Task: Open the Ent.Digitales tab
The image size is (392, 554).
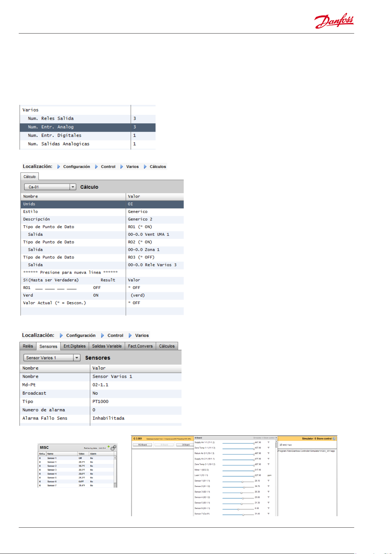Action: tap(75, 346)
